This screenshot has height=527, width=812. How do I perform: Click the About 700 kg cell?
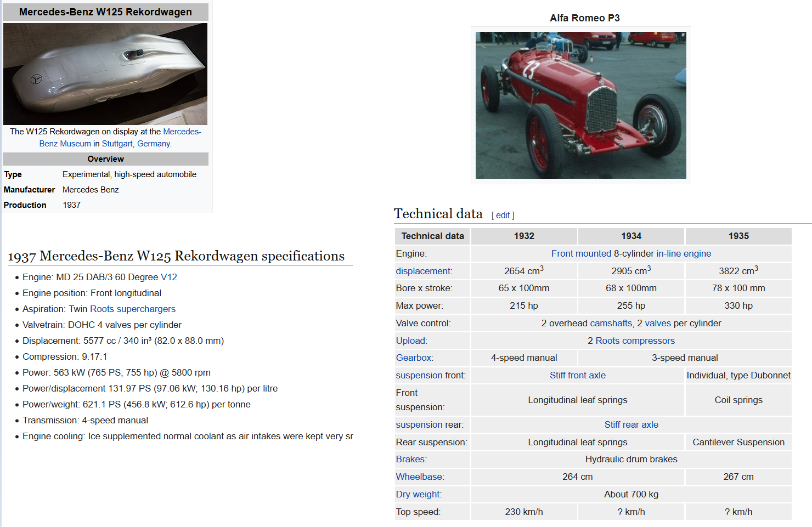[x=631, y=495]
